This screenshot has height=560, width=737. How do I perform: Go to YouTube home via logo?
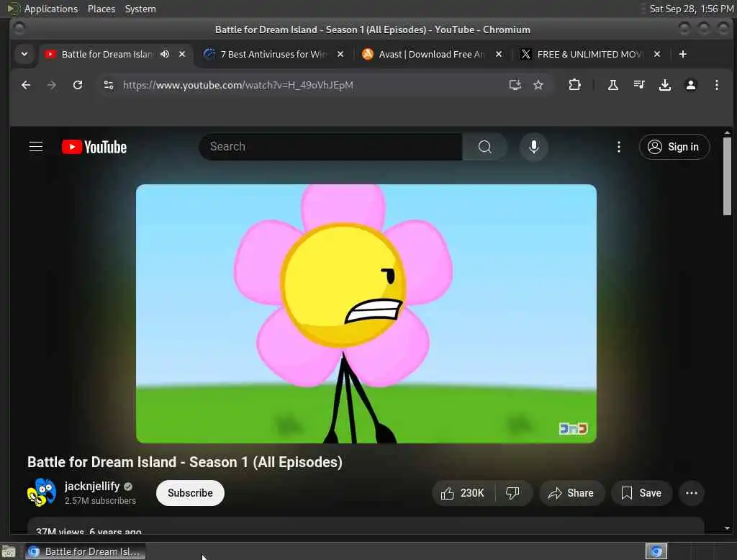pyautogui.click(x=94, y=147)
